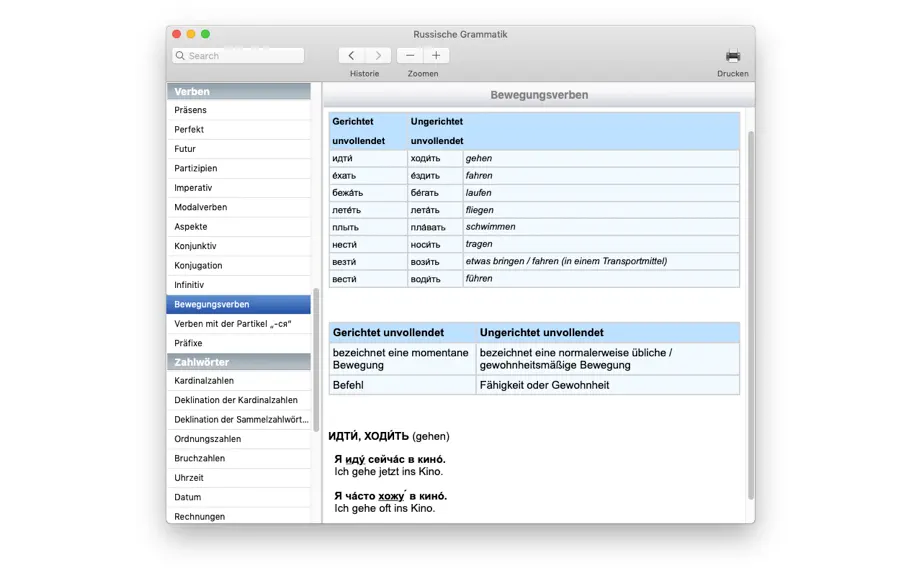Viewport: 922px width, 576px height.
Task: Click the Drucken printer icon
Action: click(x=733, y=56)
